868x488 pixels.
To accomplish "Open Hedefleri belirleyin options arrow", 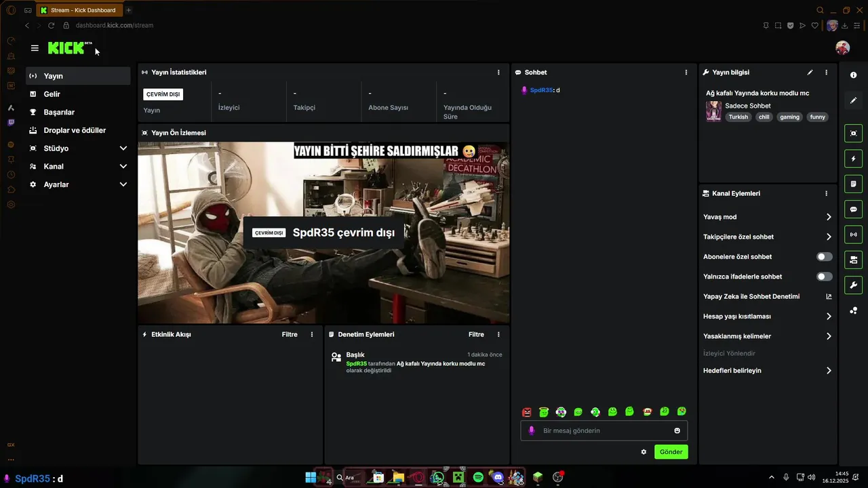I will point(828,371).
